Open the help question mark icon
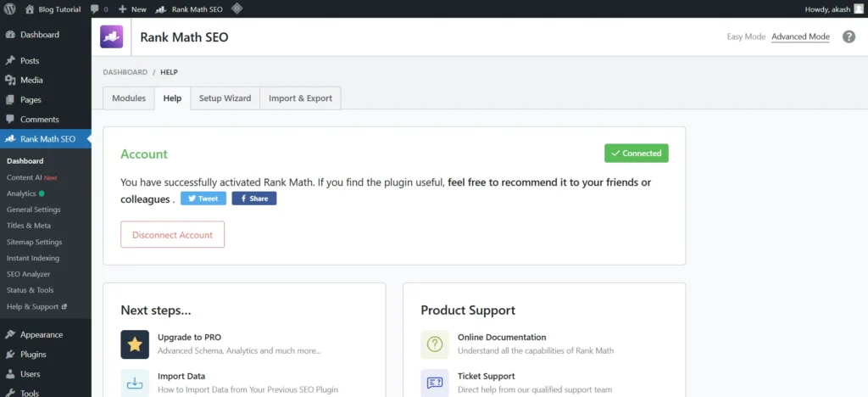Viewport: 868px width, 397px height. (849, 37)
